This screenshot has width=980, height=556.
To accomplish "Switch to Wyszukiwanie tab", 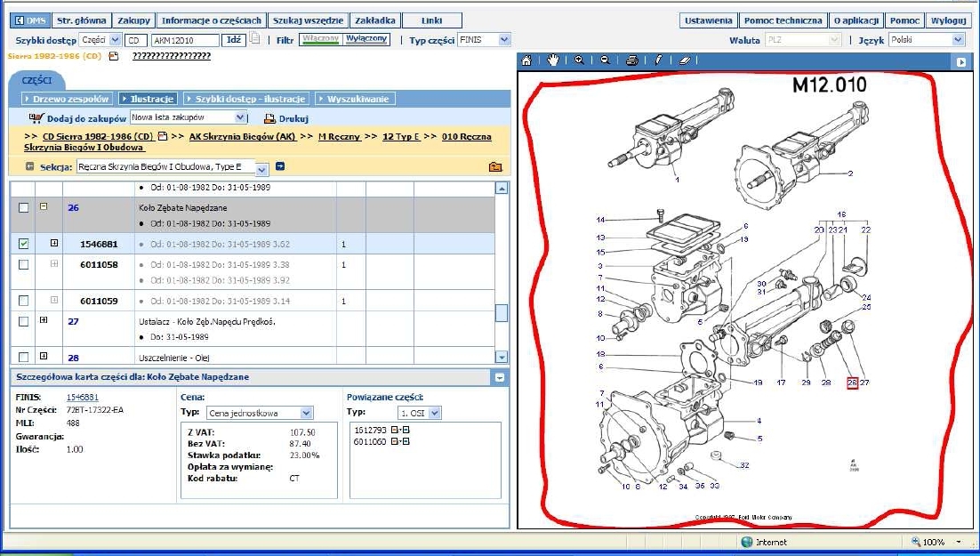I will [355, 99].
